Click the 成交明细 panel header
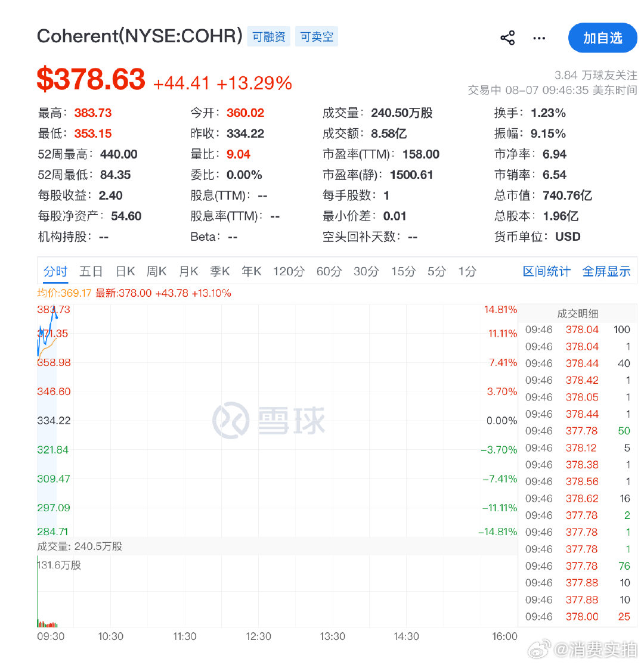Viewport: 644px width, 665px height. 577,314
